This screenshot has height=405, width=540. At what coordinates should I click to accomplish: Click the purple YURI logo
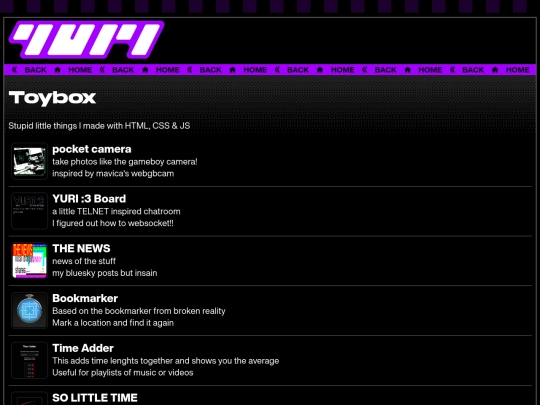coord(86,39)
